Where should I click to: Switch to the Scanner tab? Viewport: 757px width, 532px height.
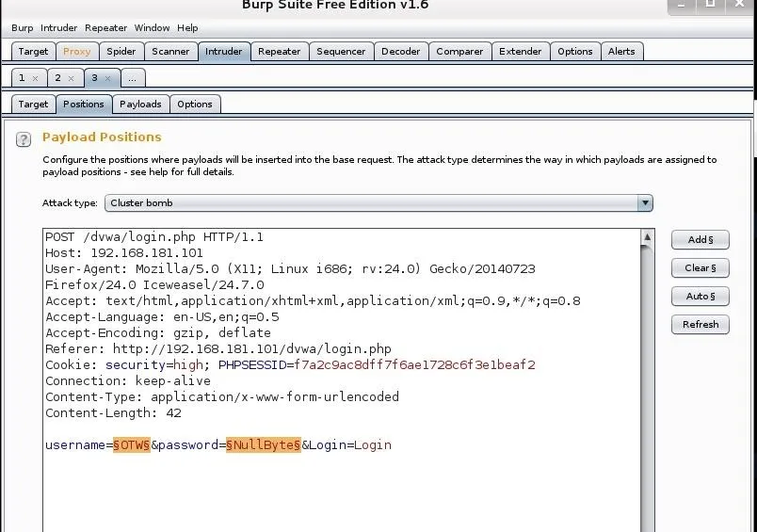coord(170,51)
